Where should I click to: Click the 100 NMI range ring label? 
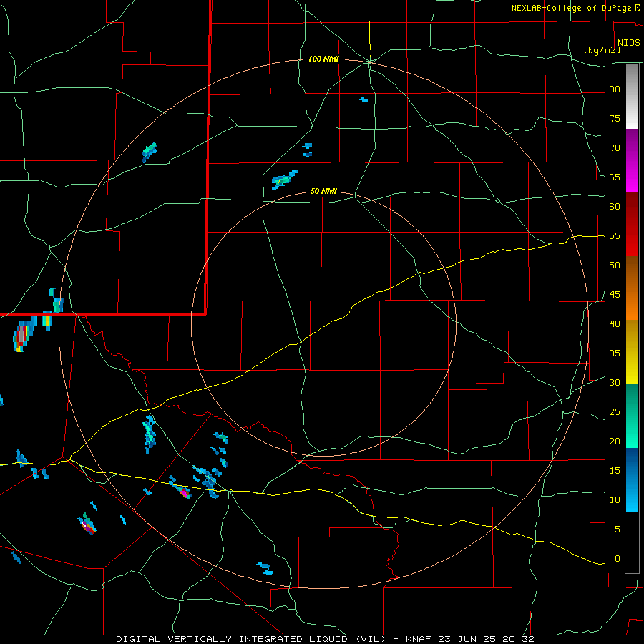click(x=323, y=59)
